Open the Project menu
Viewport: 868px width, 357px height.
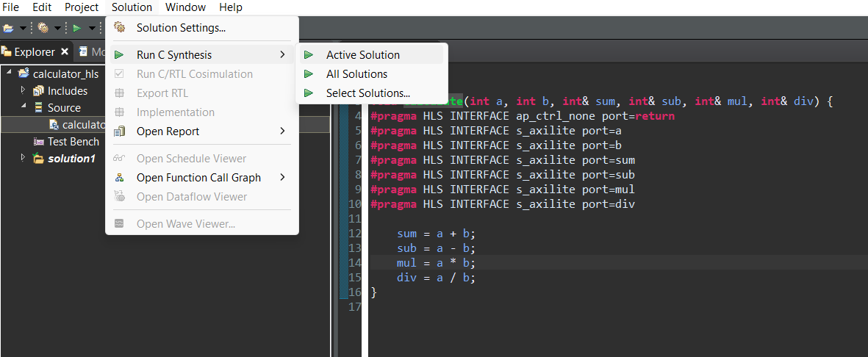[82, 7]
